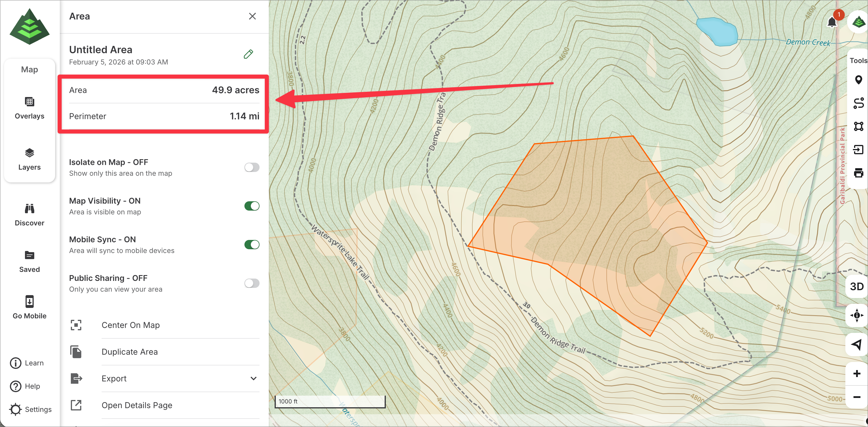Click Center On Map
This screenshot has width=868, height=427.
pos(131,325)
